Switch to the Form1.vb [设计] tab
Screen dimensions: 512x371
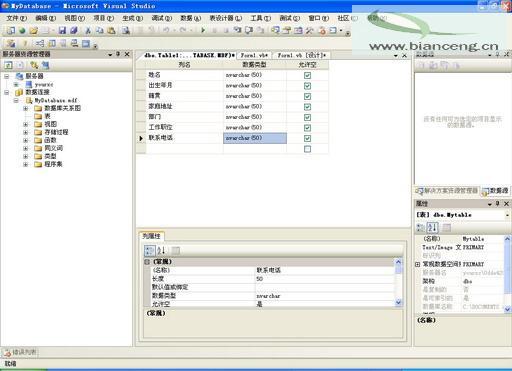(x=302, y=55)
